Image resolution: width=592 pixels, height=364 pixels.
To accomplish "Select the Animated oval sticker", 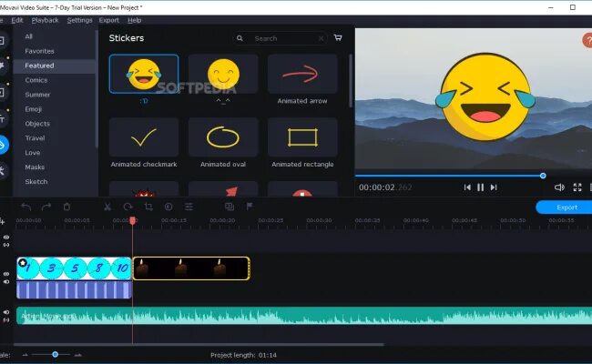I will (223, 136).
